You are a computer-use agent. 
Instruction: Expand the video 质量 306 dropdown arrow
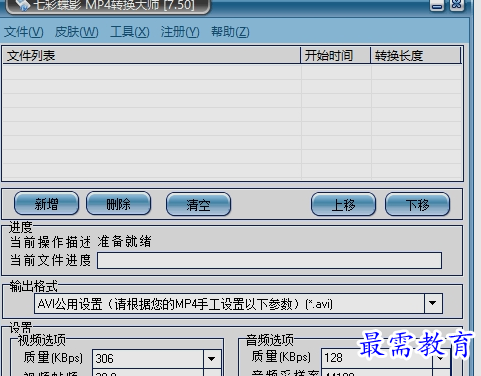[x=212, y=359]
